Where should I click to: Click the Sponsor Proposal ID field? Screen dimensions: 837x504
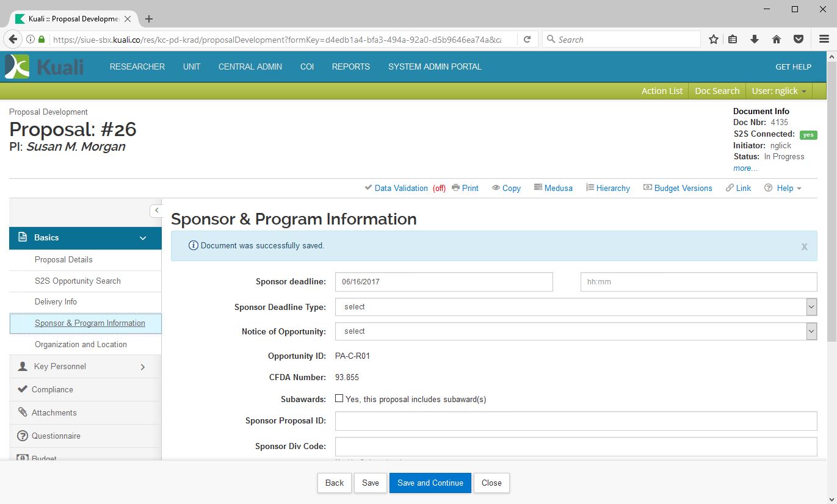(576, 421)
